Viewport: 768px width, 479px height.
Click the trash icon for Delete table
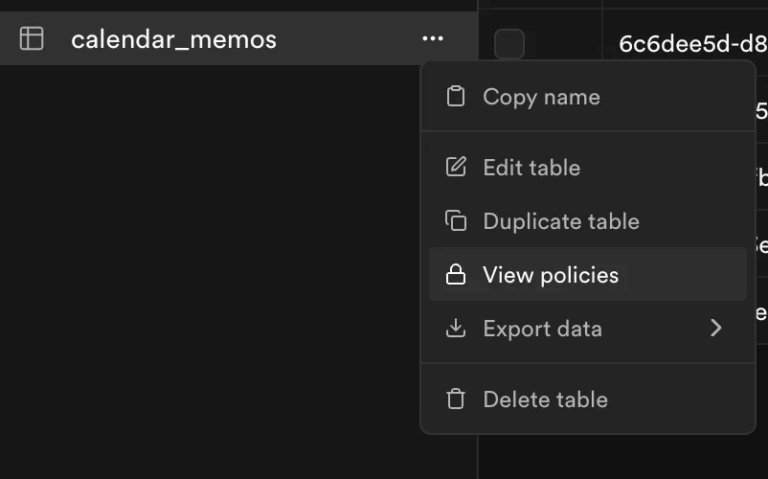(456, 399)
